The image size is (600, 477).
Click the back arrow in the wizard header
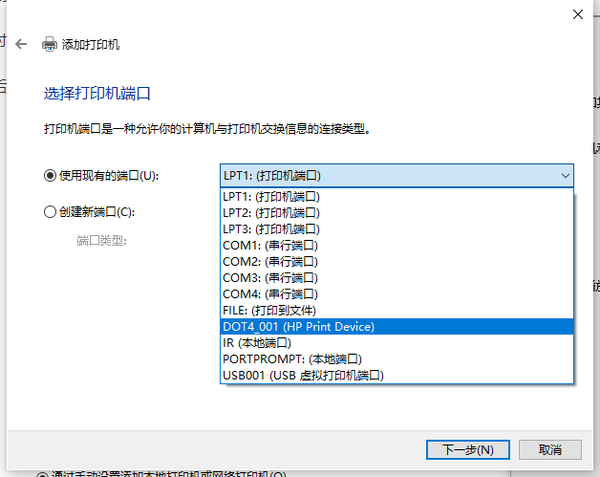pos(21,44)
